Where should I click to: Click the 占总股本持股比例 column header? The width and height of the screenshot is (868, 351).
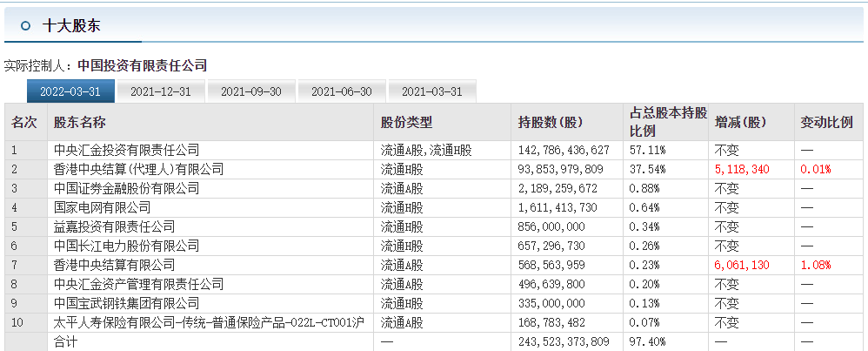pyautogui.click(x=668, y=123)
